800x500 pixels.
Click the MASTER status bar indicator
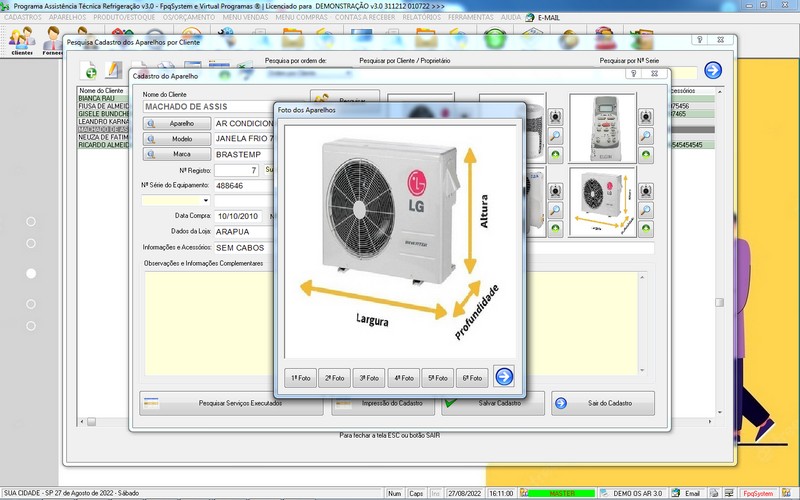pos(561,493)
